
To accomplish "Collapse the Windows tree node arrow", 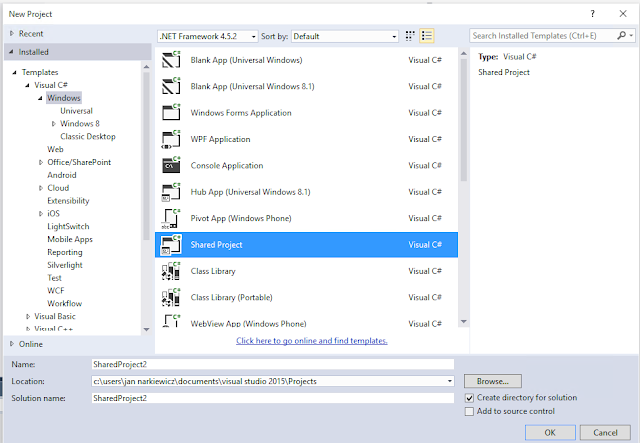I will pyautogui.click(x=40, y=98).
